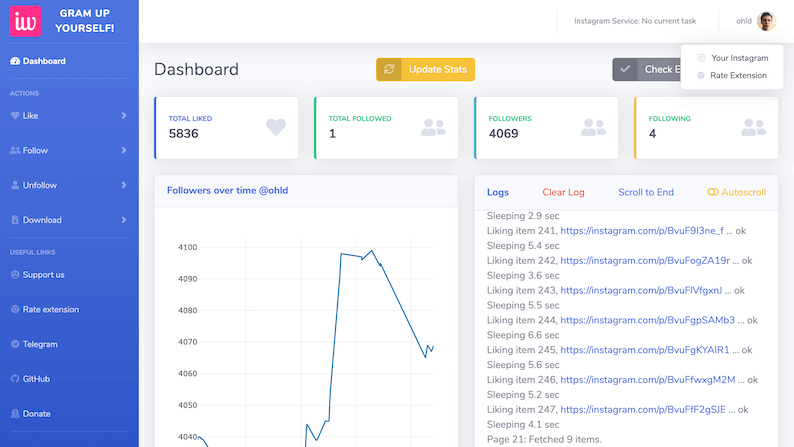
Task: Click the Total Followed value 1
Action: tap(332, 134)
